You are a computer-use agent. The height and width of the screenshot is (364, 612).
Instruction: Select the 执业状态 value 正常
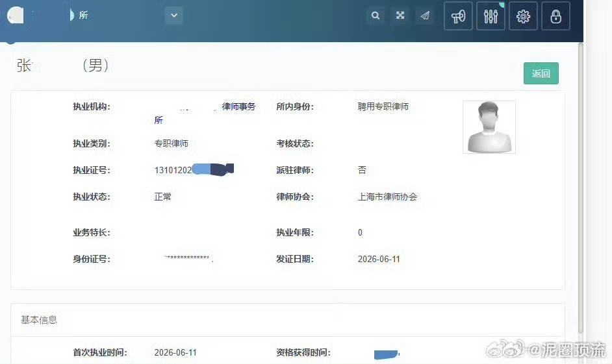pos(163,197)
